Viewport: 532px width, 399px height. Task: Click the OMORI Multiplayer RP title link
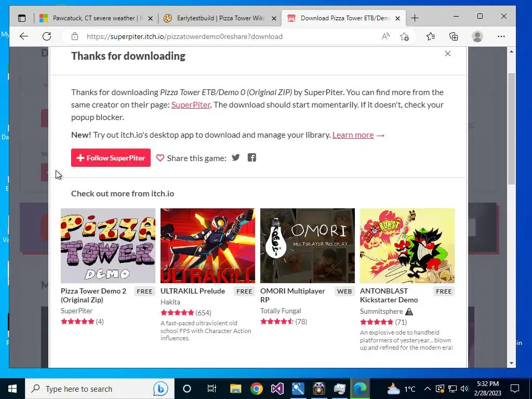[292, 295]
